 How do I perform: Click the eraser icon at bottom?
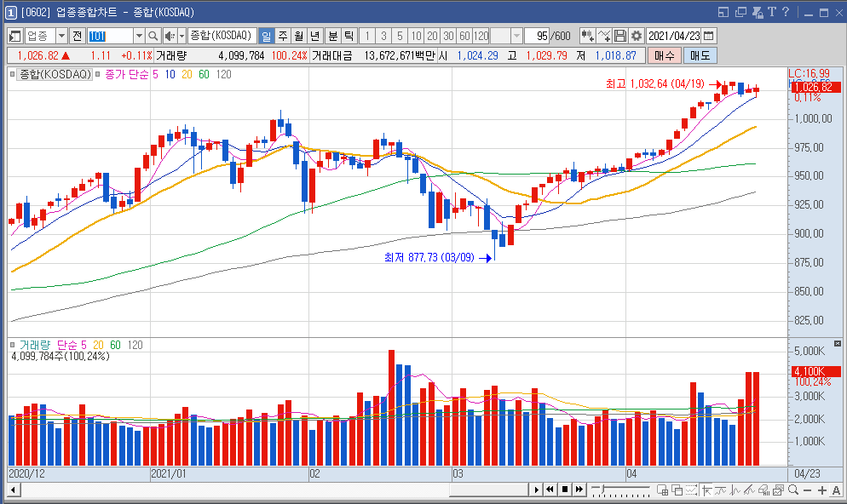point(763,490)
